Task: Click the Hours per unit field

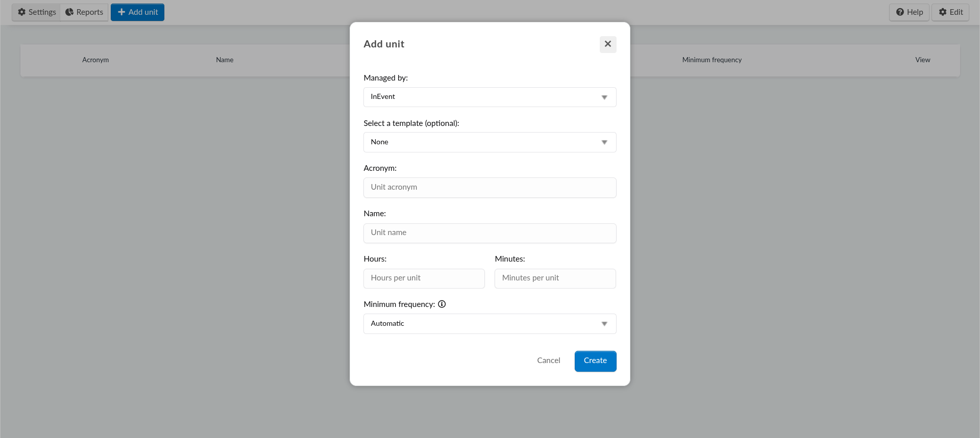Action: (x=424, y=278)
